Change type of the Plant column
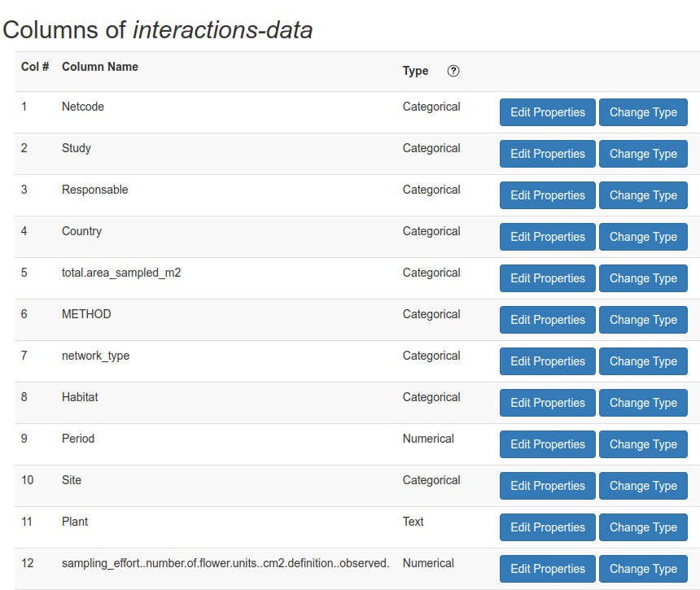The width and height of the screenshot is (700, 590). (x=642, y=527)
